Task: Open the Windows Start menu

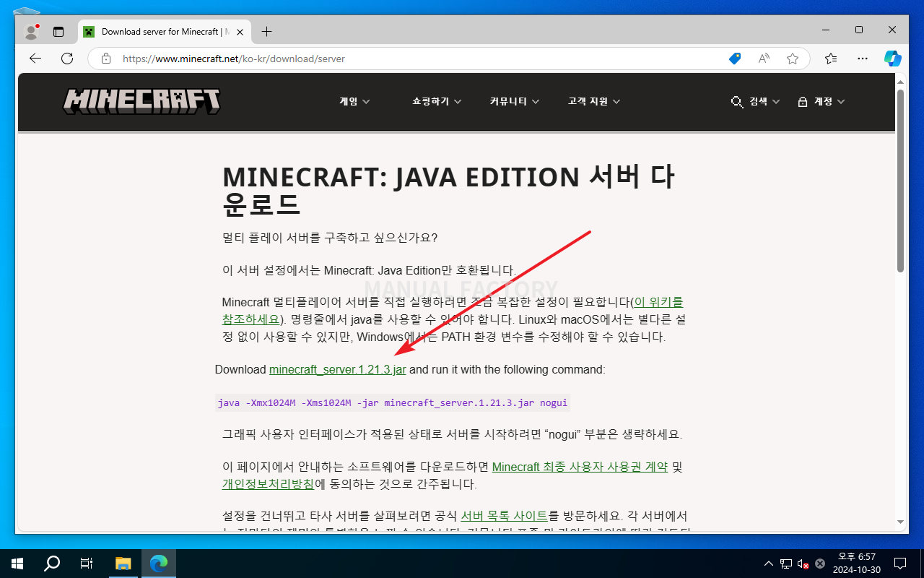Action: [17, 564]
